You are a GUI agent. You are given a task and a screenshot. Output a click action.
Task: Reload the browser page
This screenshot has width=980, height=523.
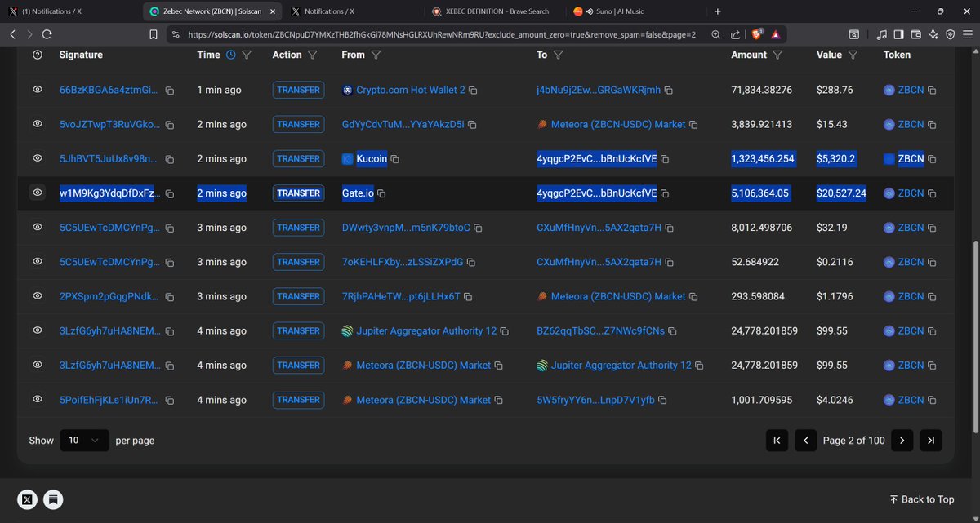[x=47, y=34]
